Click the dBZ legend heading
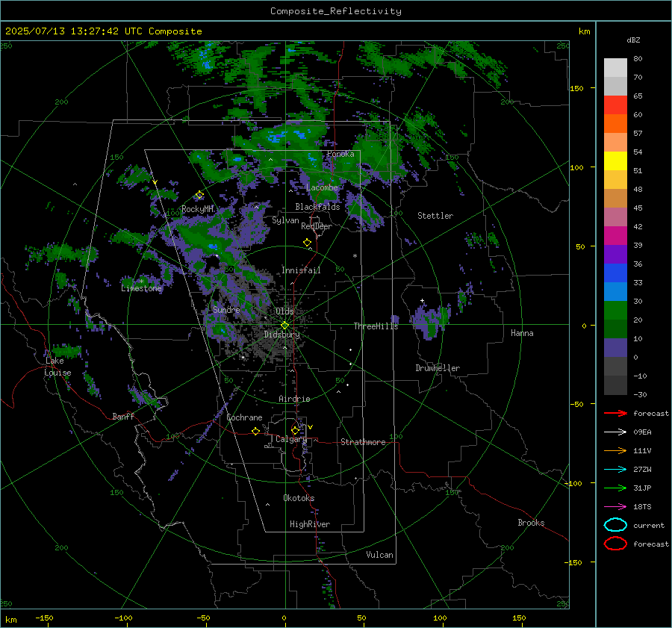This screenshot has height=628, width=672. coord(633,40)
